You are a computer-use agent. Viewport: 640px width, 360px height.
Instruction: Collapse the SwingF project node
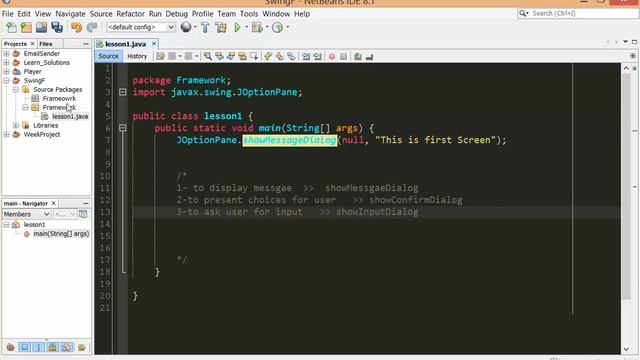(7, 80)
